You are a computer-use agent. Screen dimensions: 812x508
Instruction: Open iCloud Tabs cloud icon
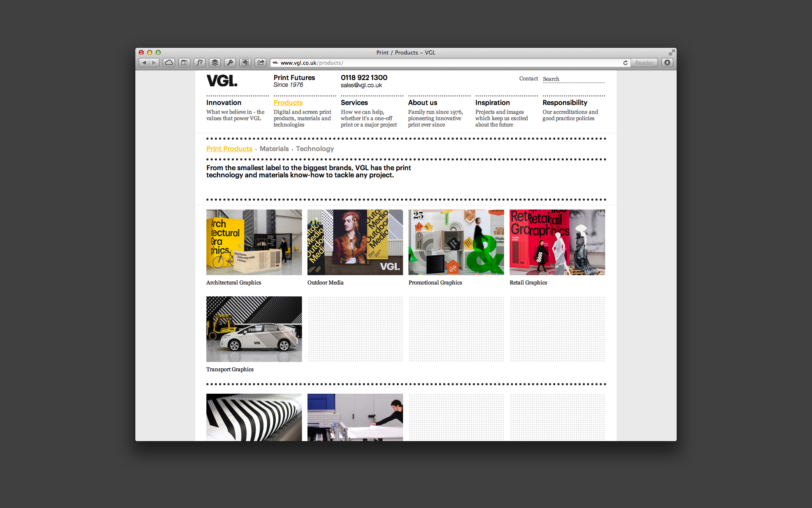pos(169,63)
